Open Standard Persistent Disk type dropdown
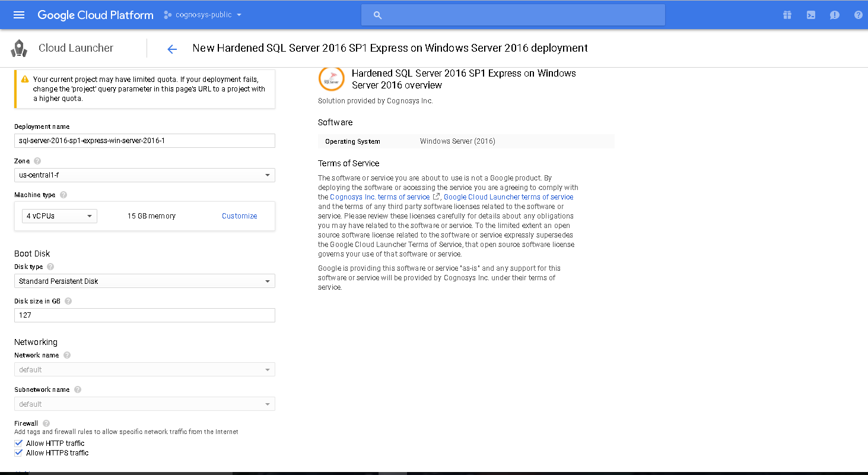This screenshot has width=868, height=475. coord(144,281)
